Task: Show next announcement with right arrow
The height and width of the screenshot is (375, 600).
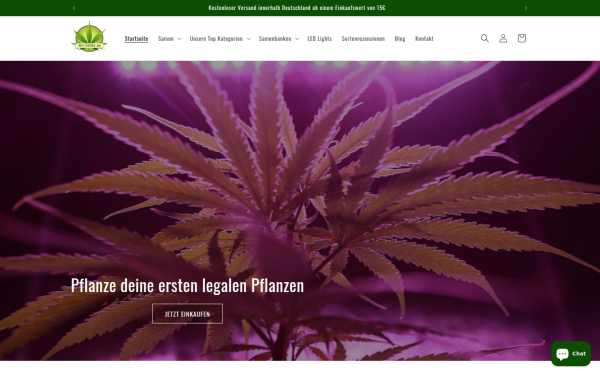Action: (x=526, y=8)
